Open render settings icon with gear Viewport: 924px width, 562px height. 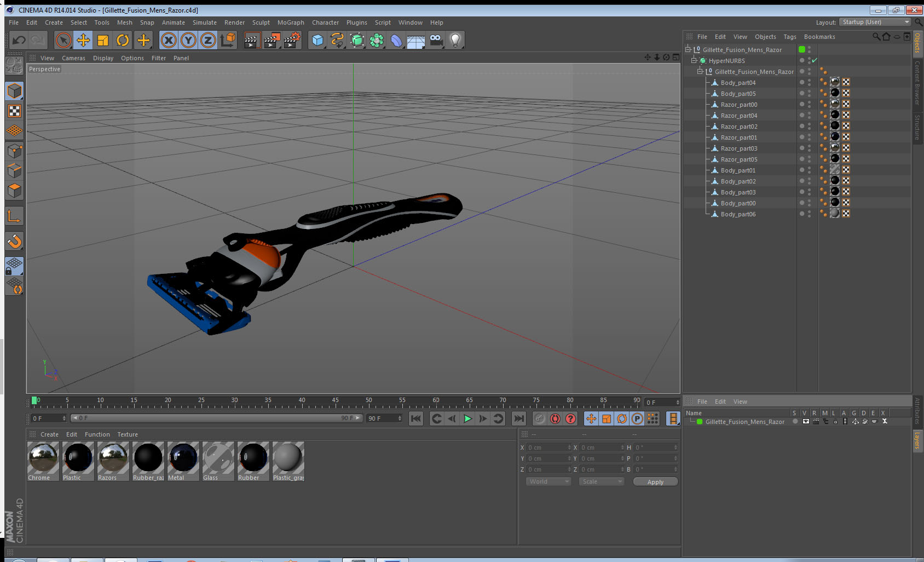coord(292,40)
